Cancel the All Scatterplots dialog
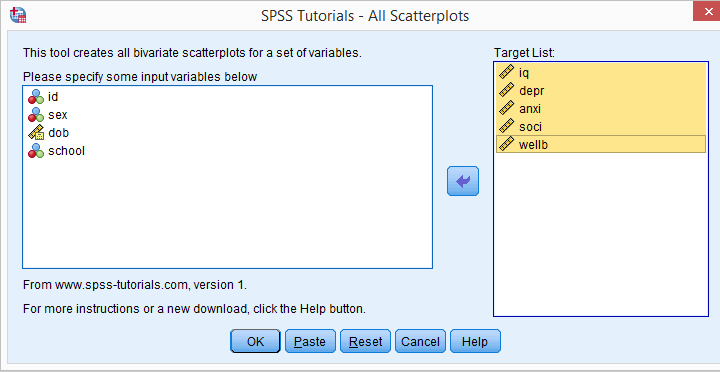 (x=420, y=341)
